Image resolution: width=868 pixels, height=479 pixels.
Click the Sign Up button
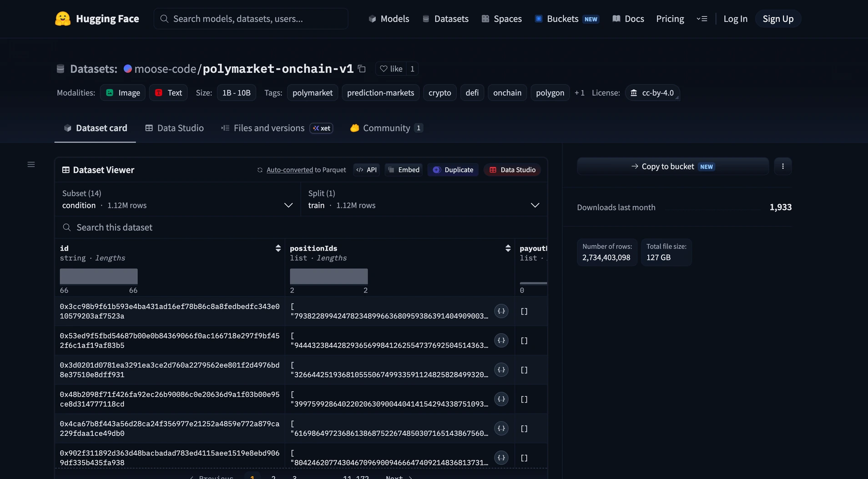point(778,19)
